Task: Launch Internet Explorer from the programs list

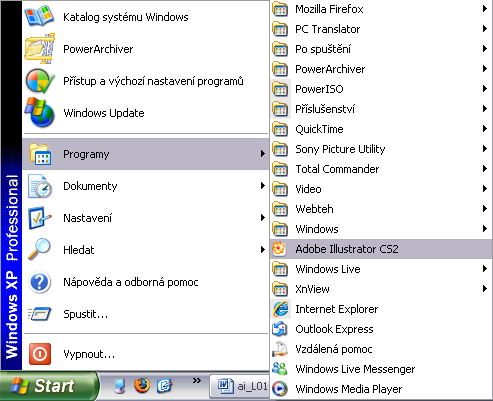Action: [x=381, y=309]
